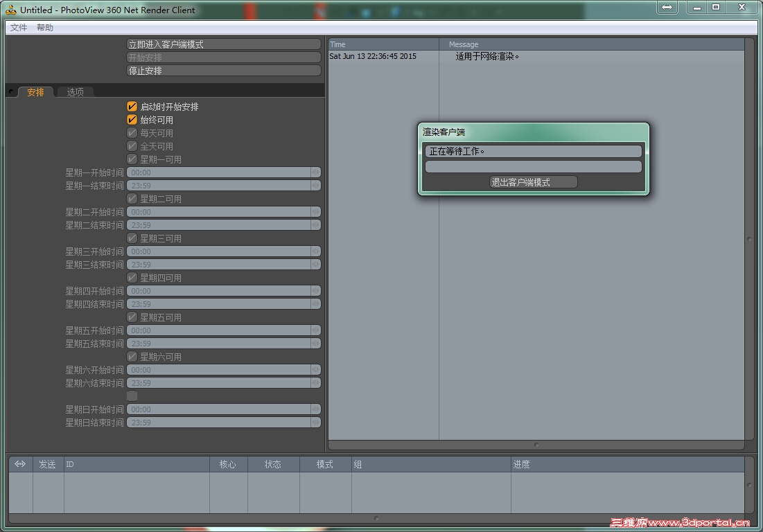
Task: Click the 星期日开始时间 input field
Action: tap(219, 409)
